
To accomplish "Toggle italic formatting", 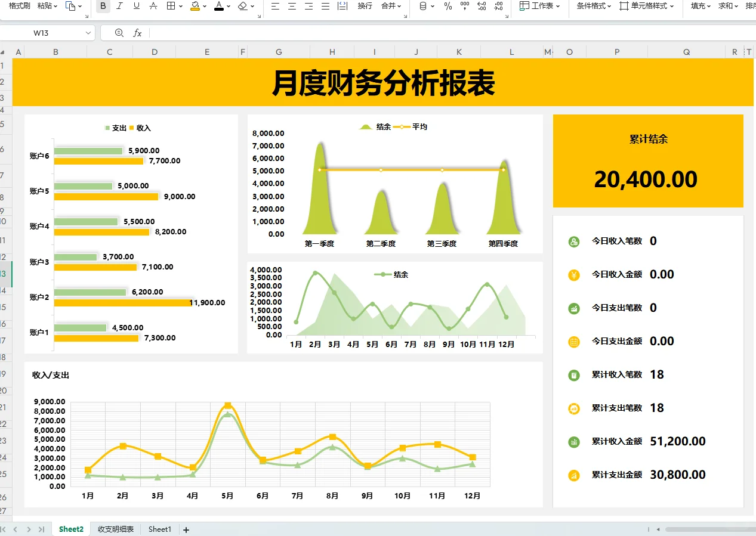I will (x=119, y=7).
